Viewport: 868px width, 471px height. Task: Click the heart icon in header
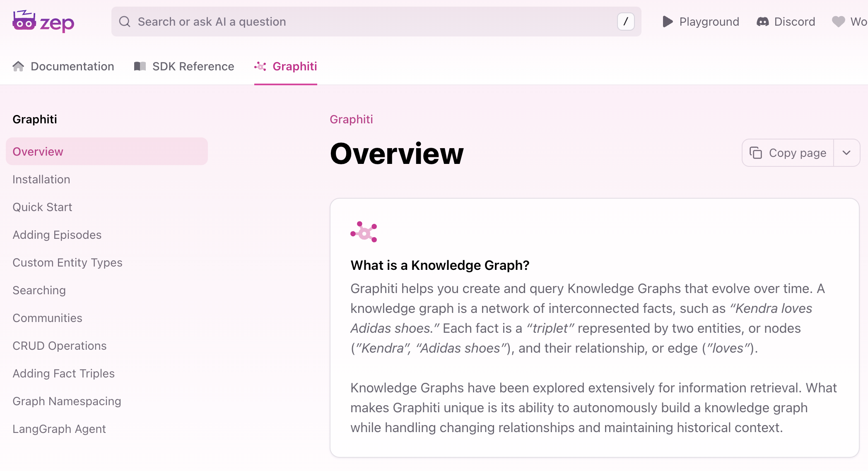tap(839, 22)
